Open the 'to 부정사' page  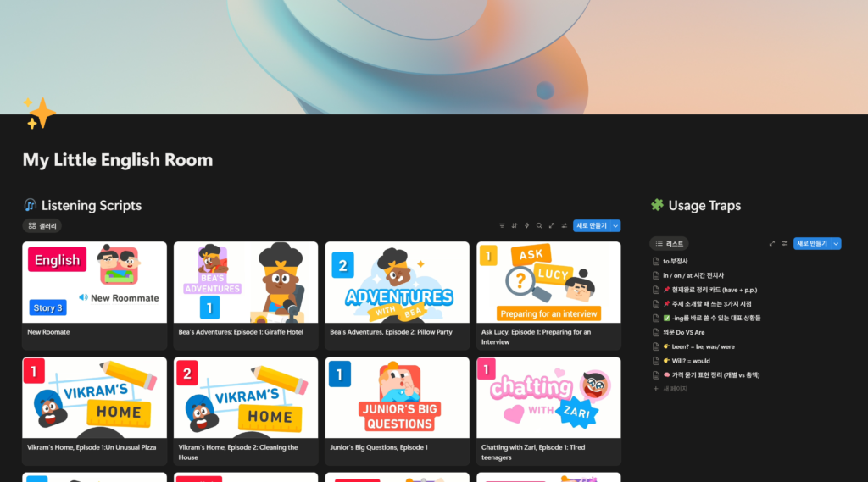click(676, 261)
